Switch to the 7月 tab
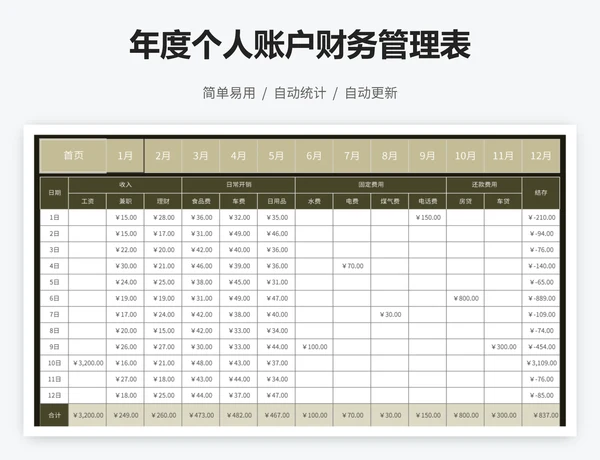 click(x=352, y=156)
